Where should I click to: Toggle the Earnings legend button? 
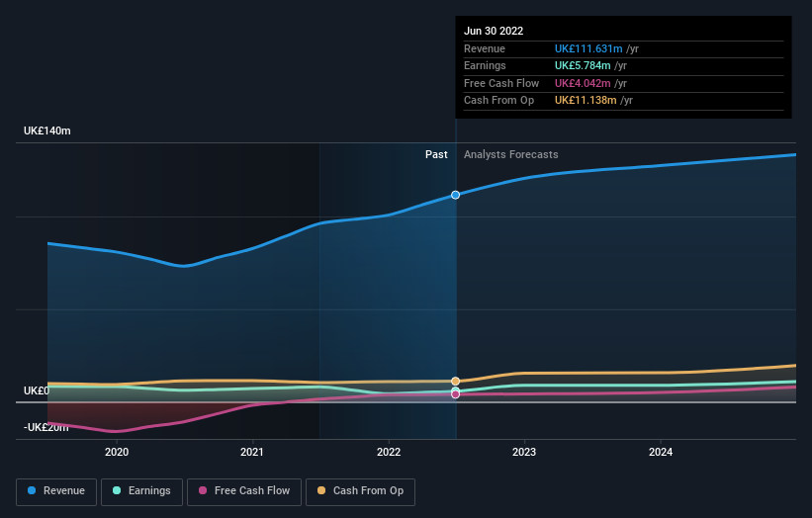pyautogui.click(x=141, y=491)
